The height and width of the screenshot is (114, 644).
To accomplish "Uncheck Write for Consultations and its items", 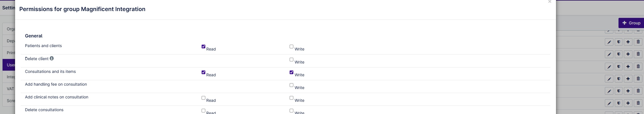I will 291,72.
